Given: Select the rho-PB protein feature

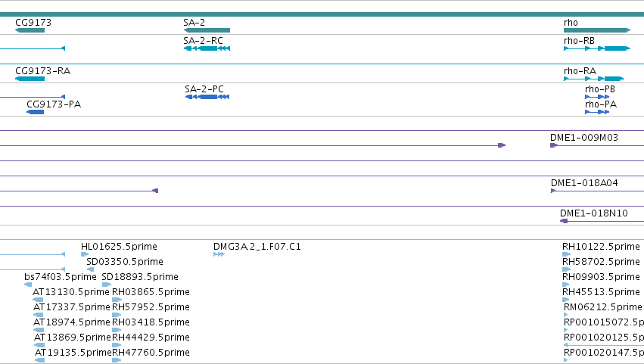Looking at the screenshot, I should tap(597, 97).
